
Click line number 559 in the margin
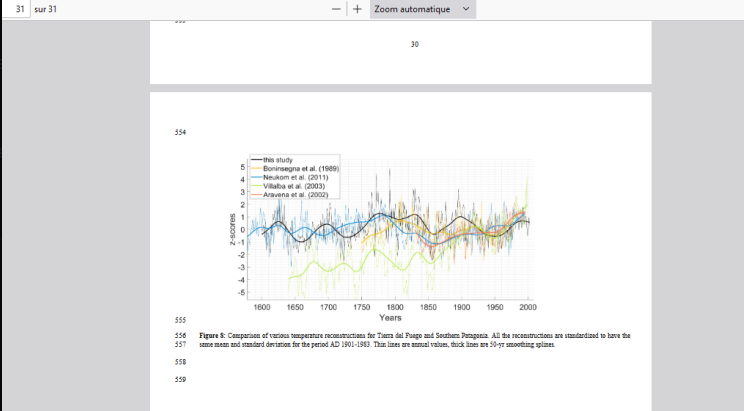pos(181,378)
